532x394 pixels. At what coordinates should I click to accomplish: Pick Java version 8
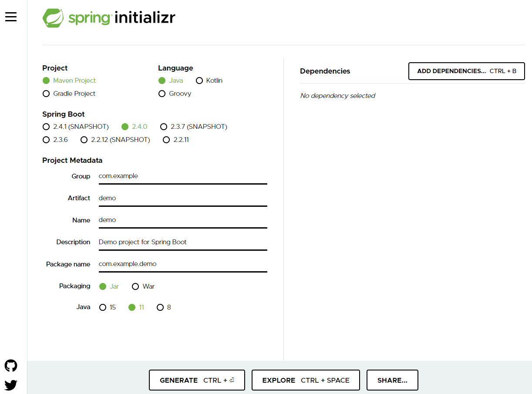click(x=164, y=307)
